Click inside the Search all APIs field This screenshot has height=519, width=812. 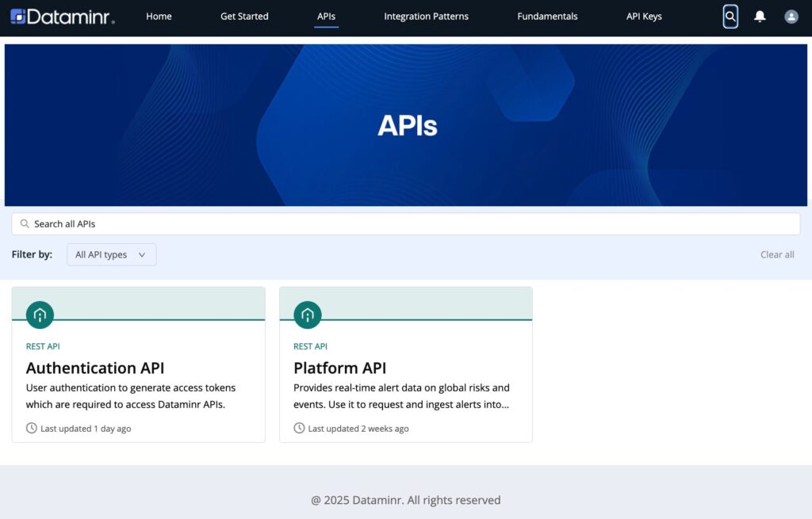coord(317,223)
